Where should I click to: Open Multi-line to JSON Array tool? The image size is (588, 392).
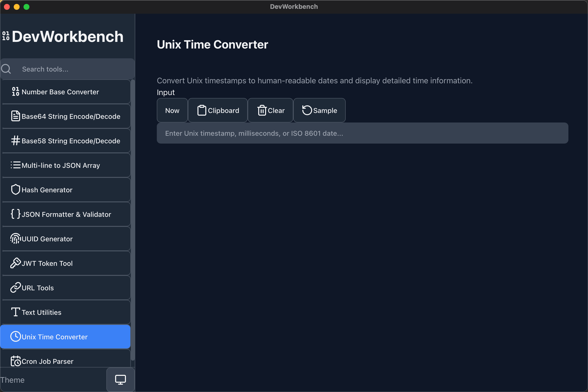click(65, 165)
